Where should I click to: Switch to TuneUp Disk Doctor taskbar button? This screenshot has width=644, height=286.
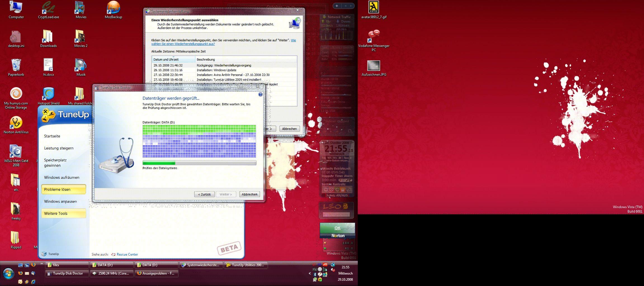pos(67,273)
